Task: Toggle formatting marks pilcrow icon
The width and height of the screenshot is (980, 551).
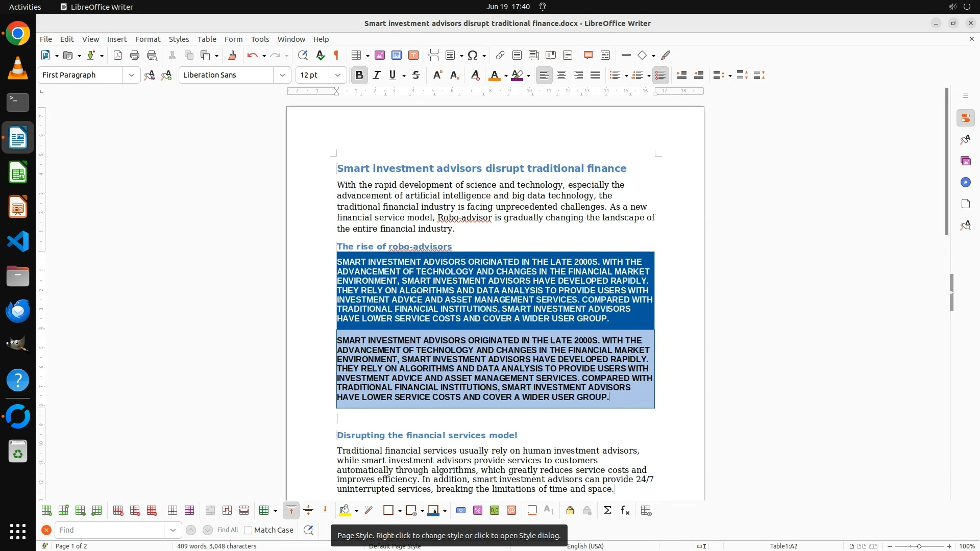Action: click(x=336, y=55)
